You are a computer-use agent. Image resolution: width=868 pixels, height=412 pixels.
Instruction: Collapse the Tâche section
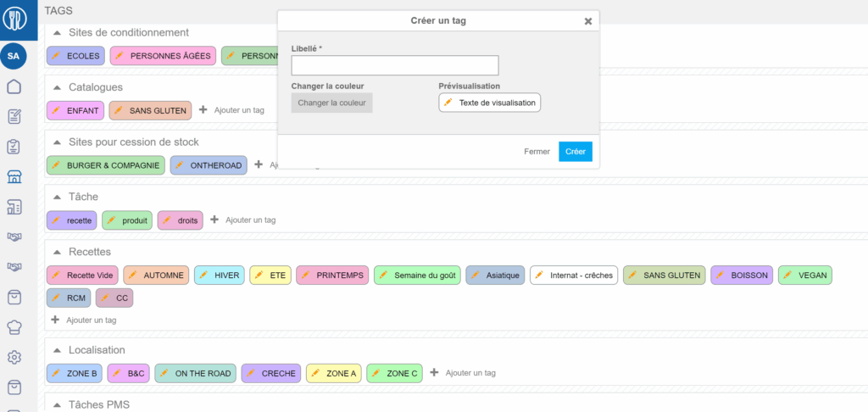[x=58, y=197]
